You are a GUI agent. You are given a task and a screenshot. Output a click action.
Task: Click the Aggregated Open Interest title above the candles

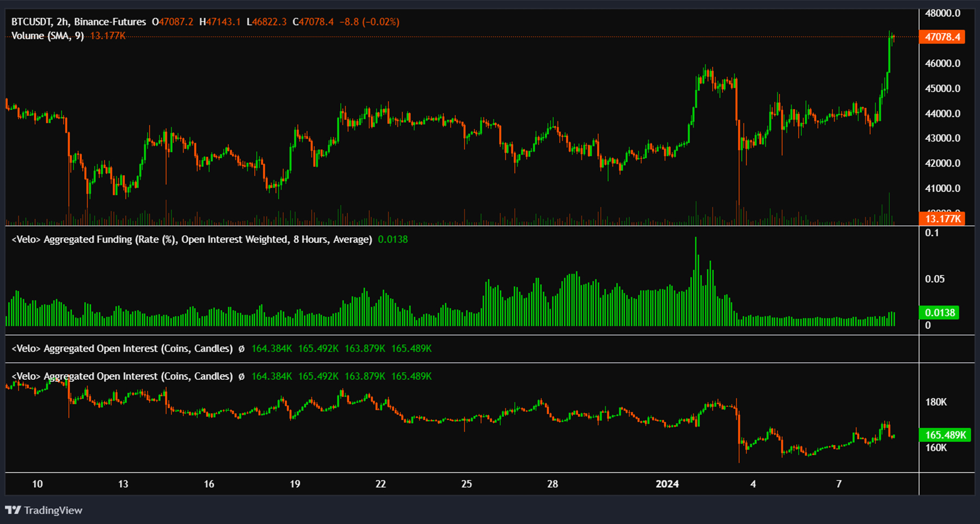122,377
